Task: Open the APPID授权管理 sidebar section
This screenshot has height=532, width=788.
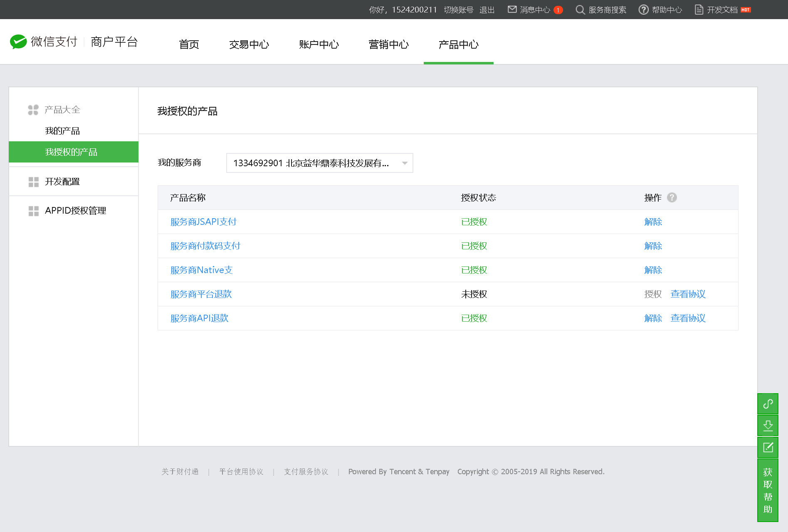Action: point(75,211)
